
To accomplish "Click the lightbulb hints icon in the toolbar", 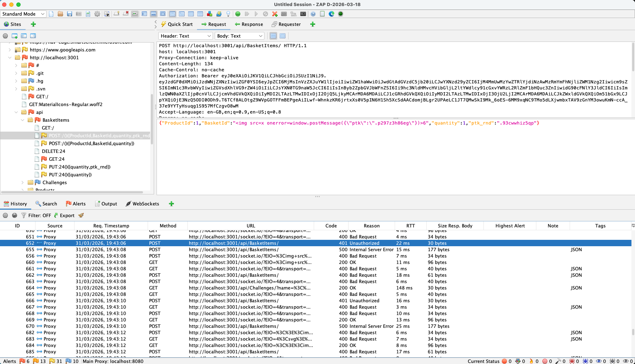I will coord(228,14).
